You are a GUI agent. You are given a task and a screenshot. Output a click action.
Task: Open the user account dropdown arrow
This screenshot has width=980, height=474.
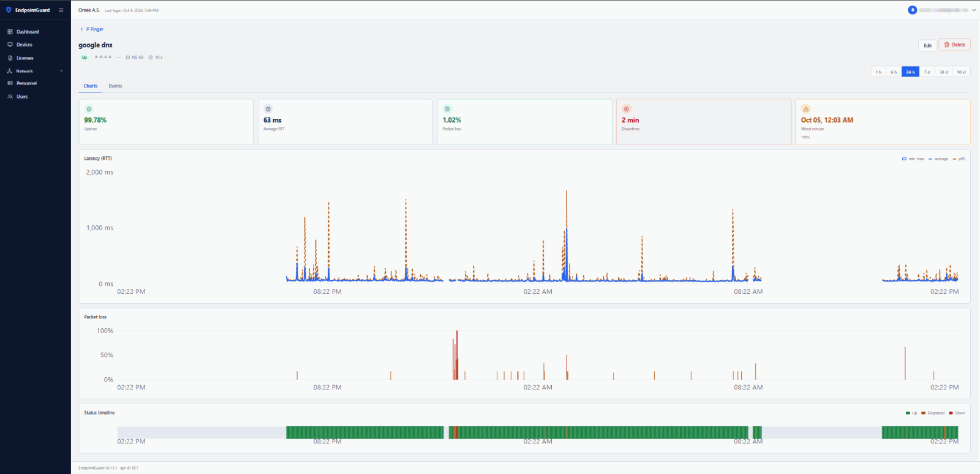[974, 10]
